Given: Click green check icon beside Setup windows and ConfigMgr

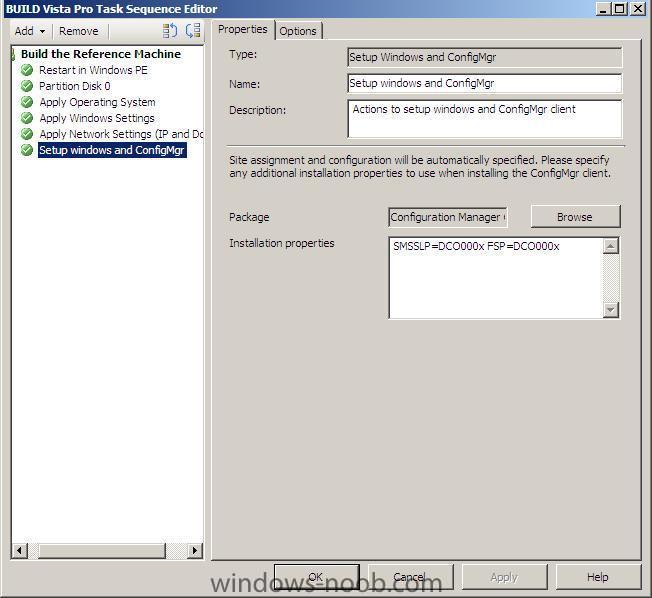Looking at the screenshot, I should pos(27,150).
